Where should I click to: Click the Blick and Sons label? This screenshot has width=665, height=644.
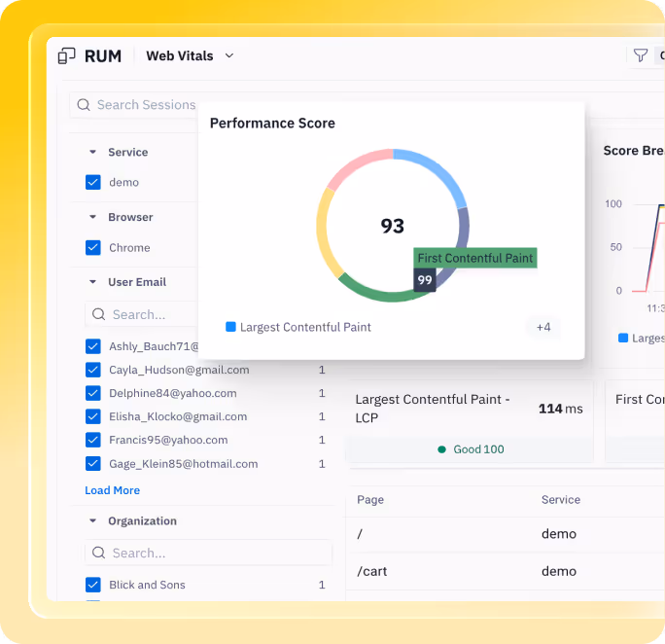(x=147, y=585)
